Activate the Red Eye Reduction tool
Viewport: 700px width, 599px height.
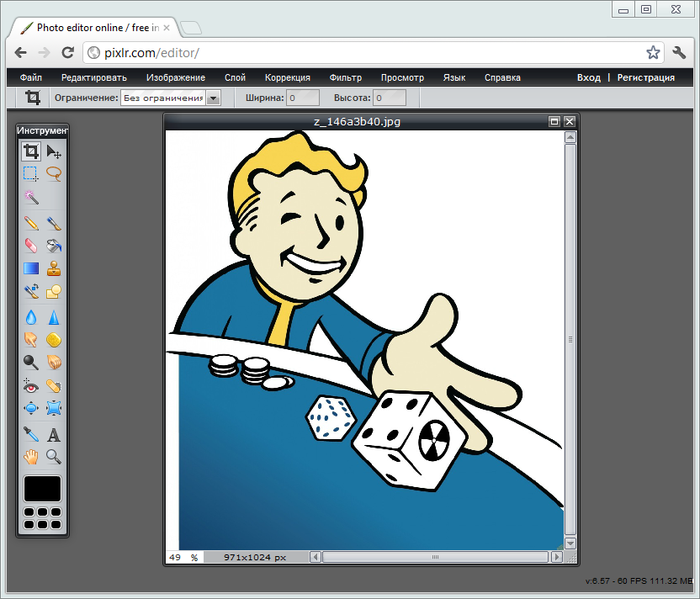click(31, 385)
